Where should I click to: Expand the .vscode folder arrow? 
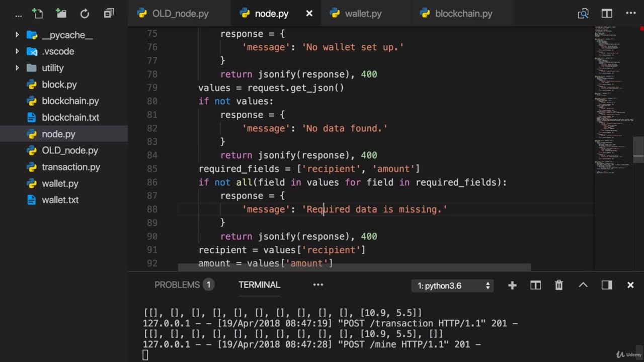coord(17,51)
